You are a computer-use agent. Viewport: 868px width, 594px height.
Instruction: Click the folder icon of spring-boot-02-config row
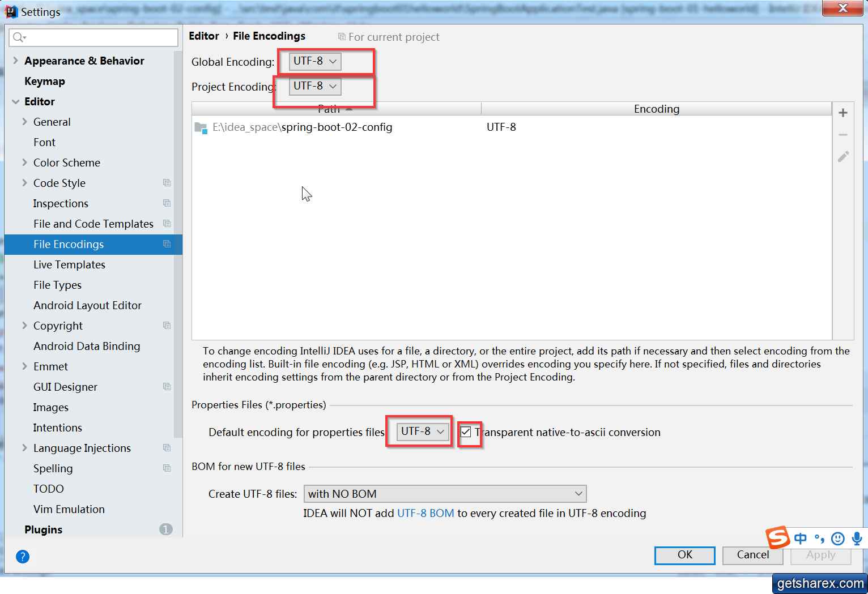coord(201,127)
